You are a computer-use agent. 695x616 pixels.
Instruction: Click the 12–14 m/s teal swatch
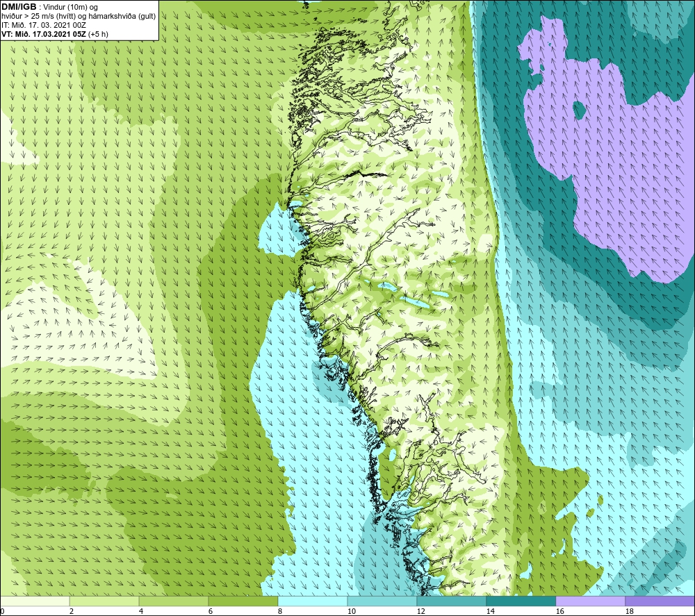[x=452, y=601]
